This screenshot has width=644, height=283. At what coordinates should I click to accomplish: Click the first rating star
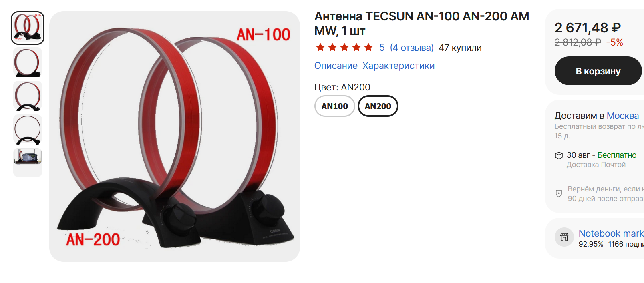pos(320,48)
